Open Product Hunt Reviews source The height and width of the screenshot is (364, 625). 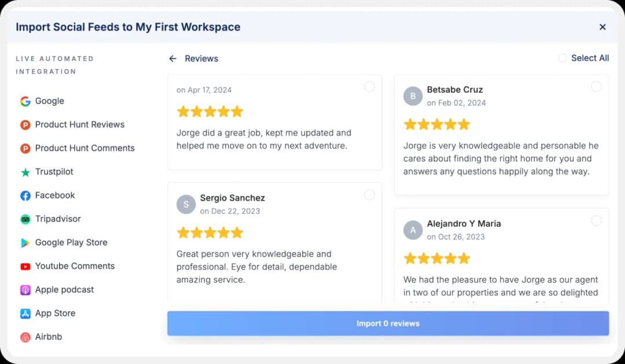tap(79, 124)
